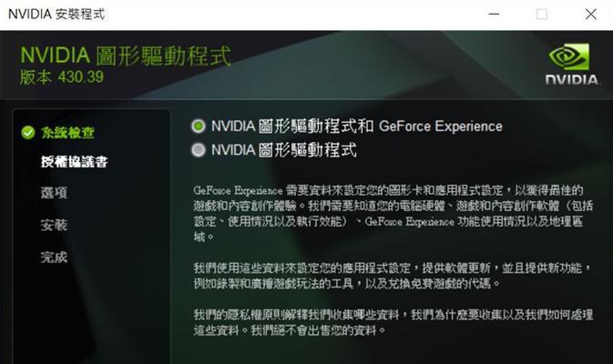Click the 'NVIDIA 圖形驅動程式和 GeForce Experience' option label
The height and width of the screenshot is (364, 613).
click(356, 126)
